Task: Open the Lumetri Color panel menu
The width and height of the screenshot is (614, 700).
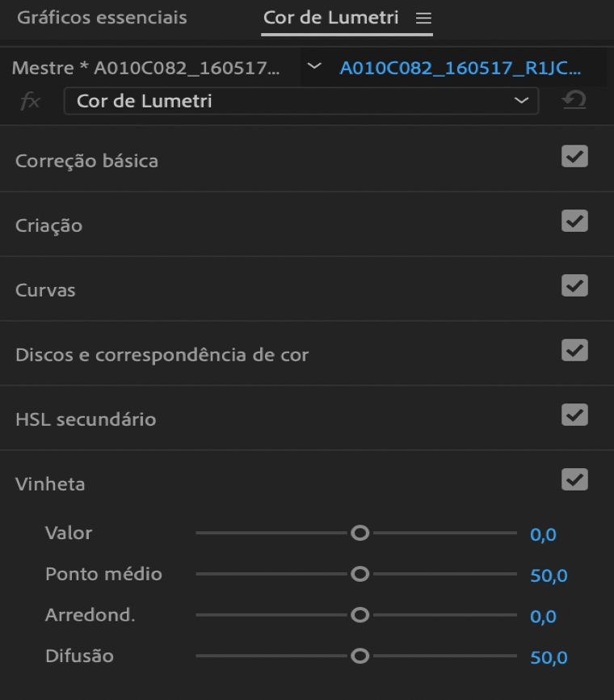Action: 423,18
